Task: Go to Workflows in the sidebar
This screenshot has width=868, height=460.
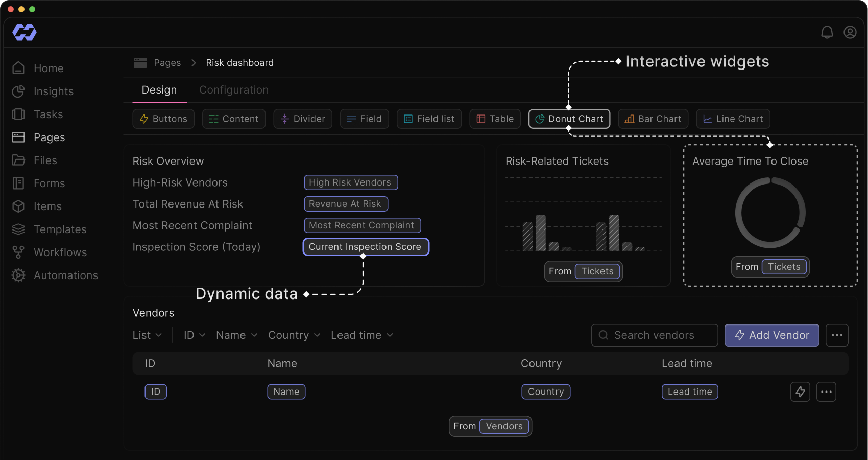Action: tap(60, 252)
